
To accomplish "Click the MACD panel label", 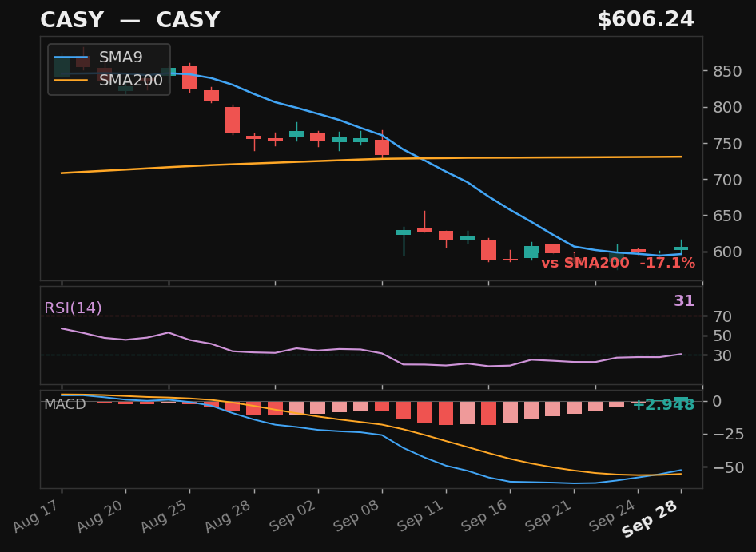I will [65, 404].
